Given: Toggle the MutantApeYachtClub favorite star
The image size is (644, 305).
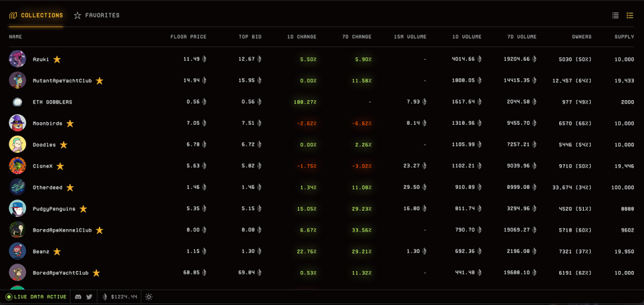Looking at the screenshot, I should pyautogui.click(x=100, y=81).
